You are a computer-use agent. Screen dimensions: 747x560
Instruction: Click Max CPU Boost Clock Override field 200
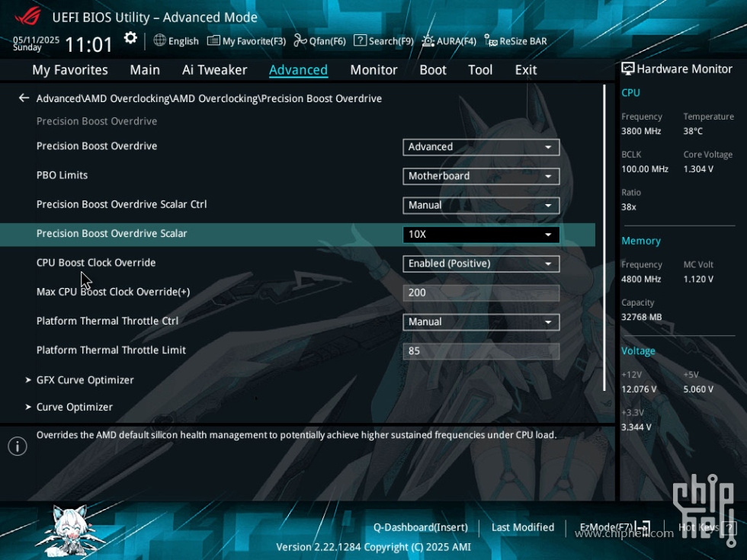(481, 293)
